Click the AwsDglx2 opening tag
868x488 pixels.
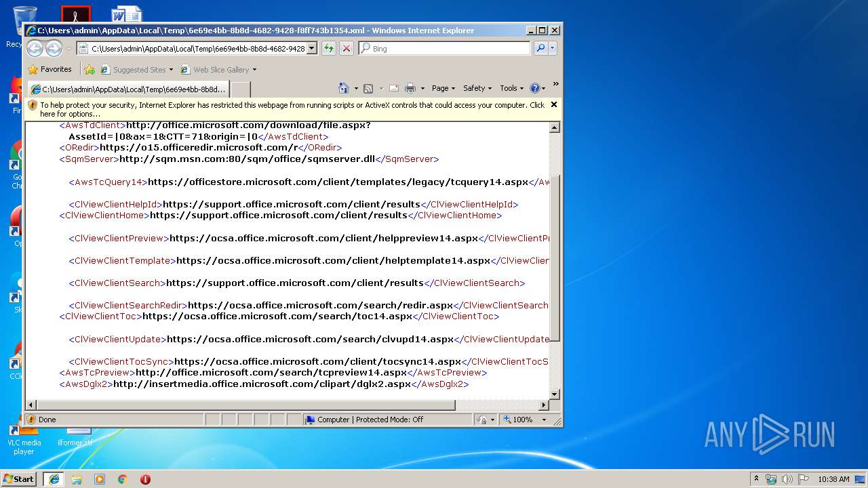tap(86, 384)
